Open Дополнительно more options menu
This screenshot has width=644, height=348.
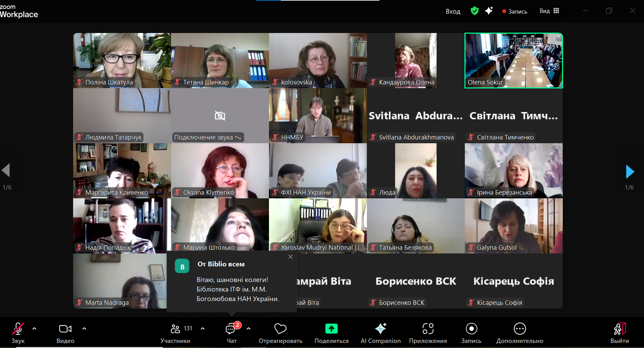tap(520, 333)
